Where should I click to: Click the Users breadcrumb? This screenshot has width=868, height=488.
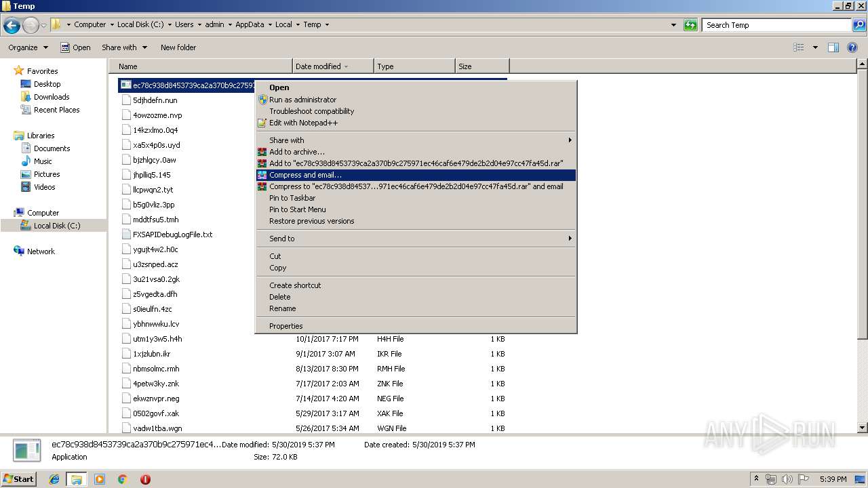coord(184,24)
